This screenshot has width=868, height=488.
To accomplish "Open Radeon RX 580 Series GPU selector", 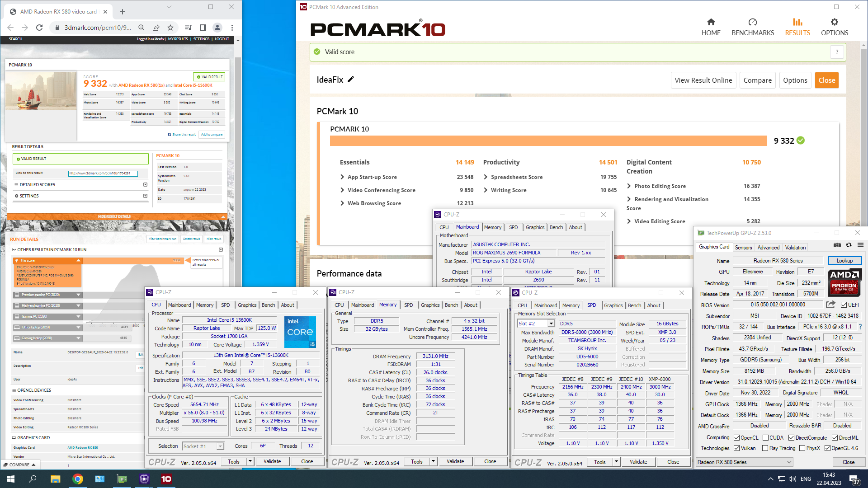I will (744, 462).
